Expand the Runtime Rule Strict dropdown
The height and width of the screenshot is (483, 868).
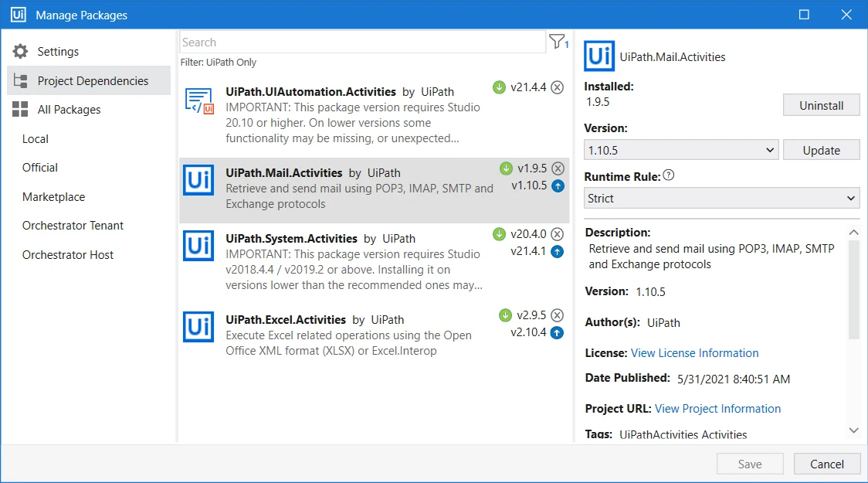pyautogui.click(x=721, y=199)
